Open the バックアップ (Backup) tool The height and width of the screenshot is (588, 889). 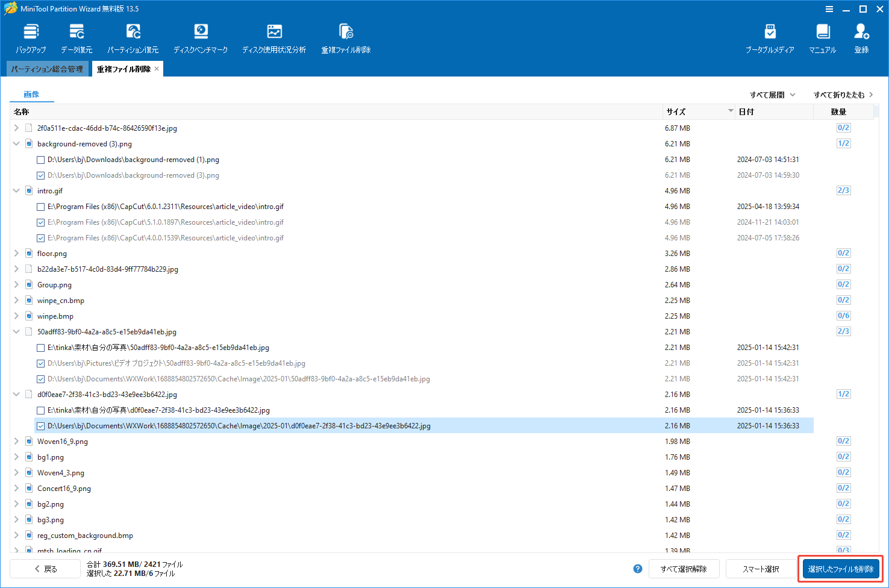pyautogui.click(x=30, y=36)
